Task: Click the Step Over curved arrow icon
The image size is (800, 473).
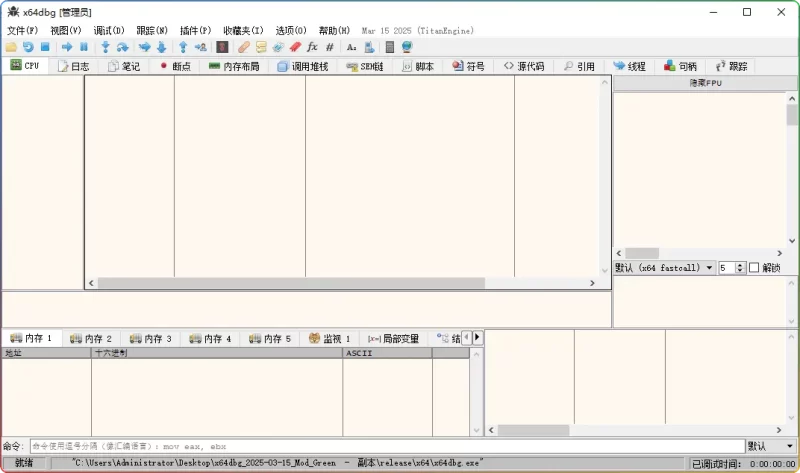Action: [122, 47]
